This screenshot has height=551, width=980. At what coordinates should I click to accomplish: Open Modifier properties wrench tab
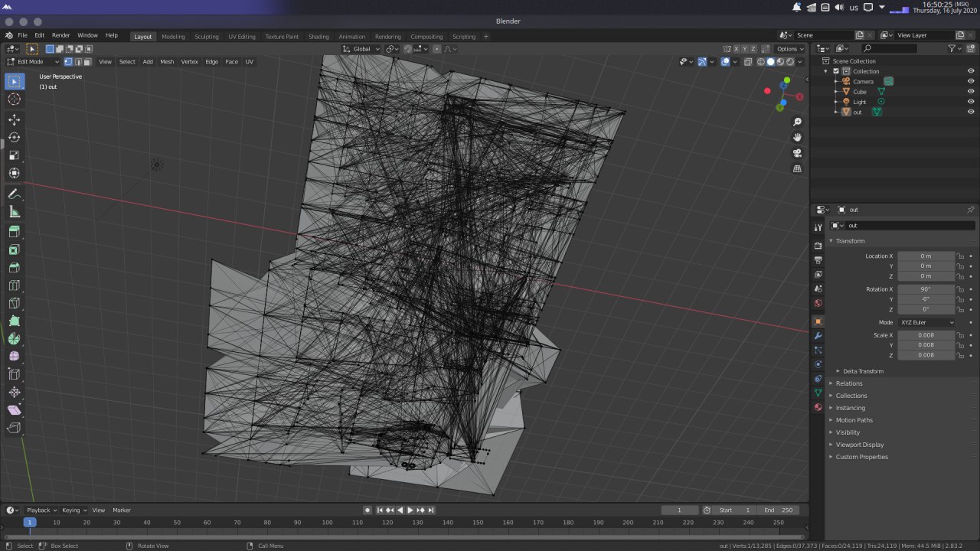818,336
